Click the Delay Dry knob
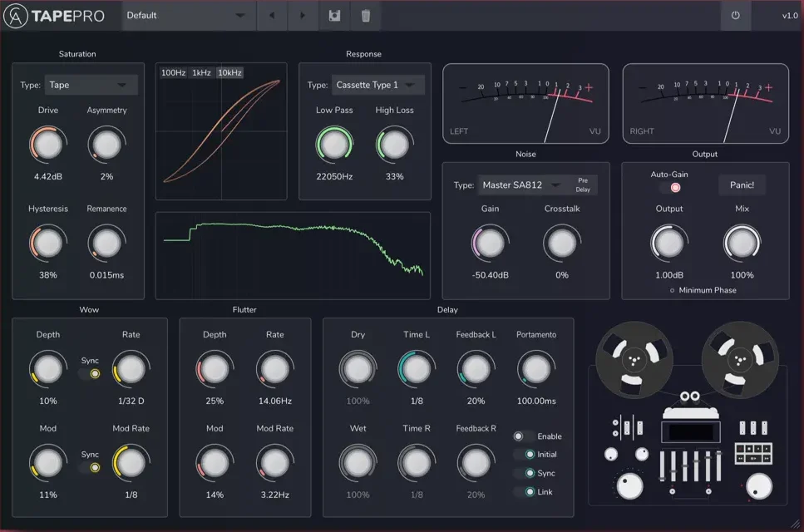Viewport: 804px width, 532px height. (x=358, y=369)
